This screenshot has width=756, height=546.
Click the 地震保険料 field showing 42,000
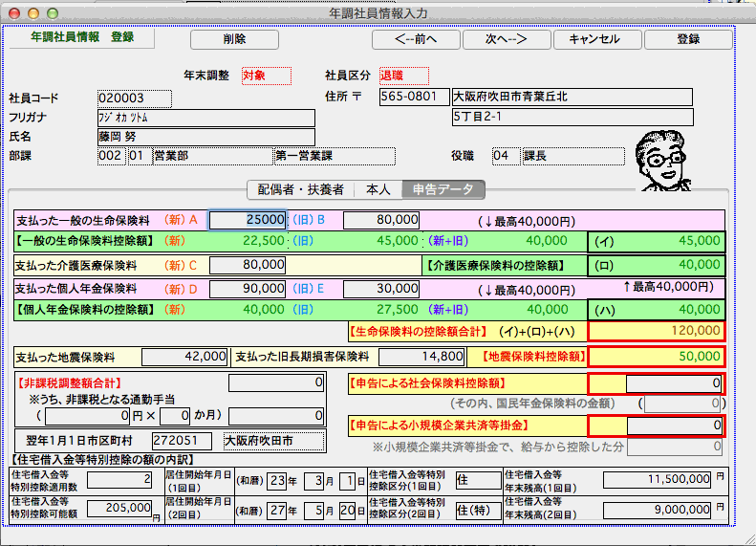(x=184, y=357)
